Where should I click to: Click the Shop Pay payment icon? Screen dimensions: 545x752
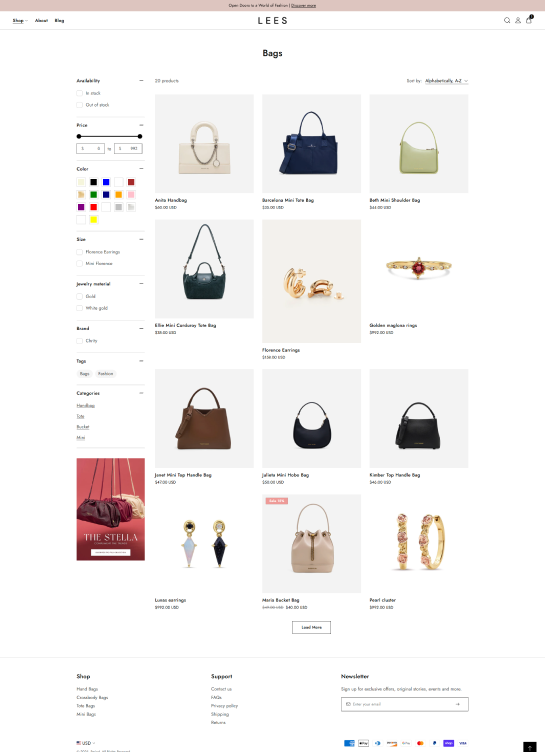[449, 743]
